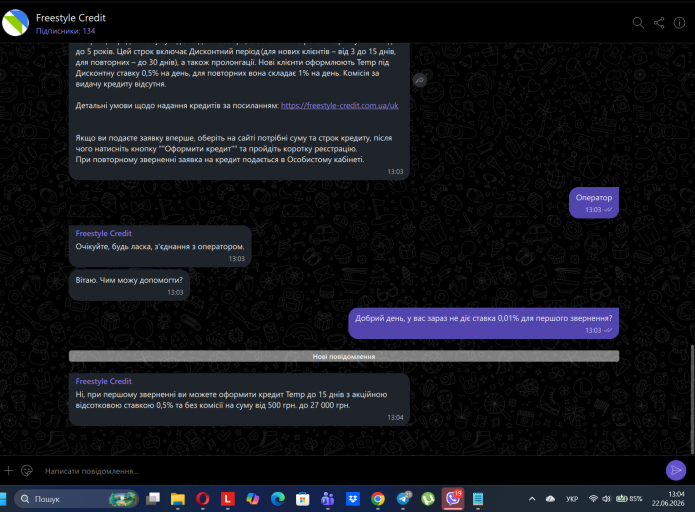Image resolution: width=695 pixels, height=512 pixels.
Task: Open Task View on the taskbar
Action: pyautogui.click(x=153, y=499)
